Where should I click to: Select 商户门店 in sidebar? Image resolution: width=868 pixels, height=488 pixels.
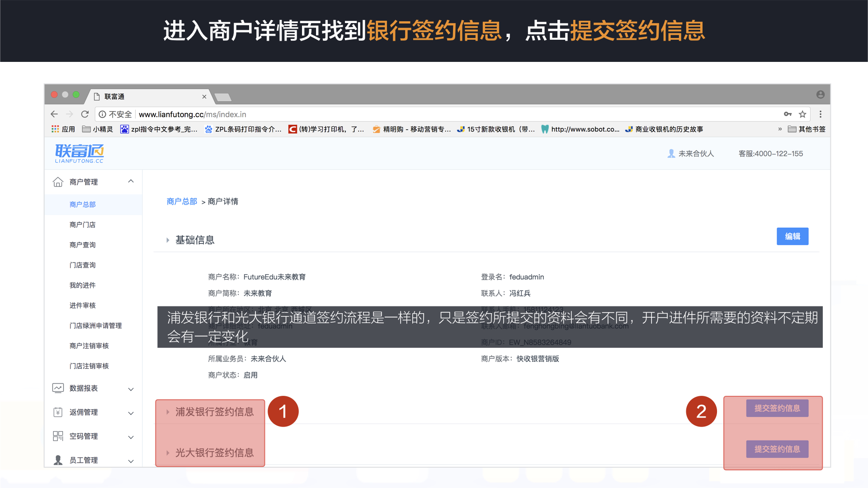[x=83, y=225]
